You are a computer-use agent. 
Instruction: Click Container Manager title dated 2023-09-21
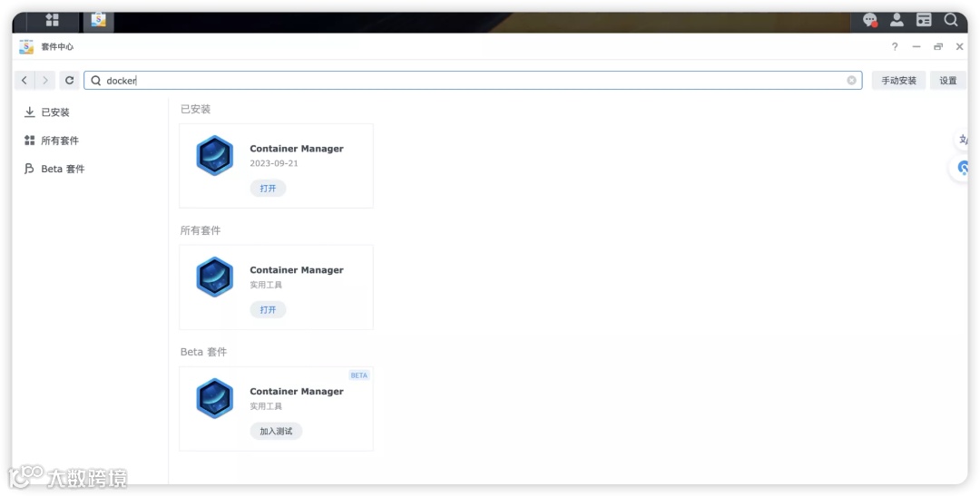click(x=297, y=149)
